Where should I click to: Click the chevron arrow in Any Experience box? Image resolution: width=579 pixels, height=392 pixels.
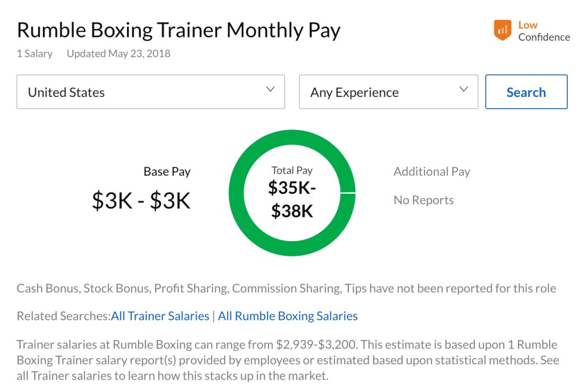coord(464,89)
